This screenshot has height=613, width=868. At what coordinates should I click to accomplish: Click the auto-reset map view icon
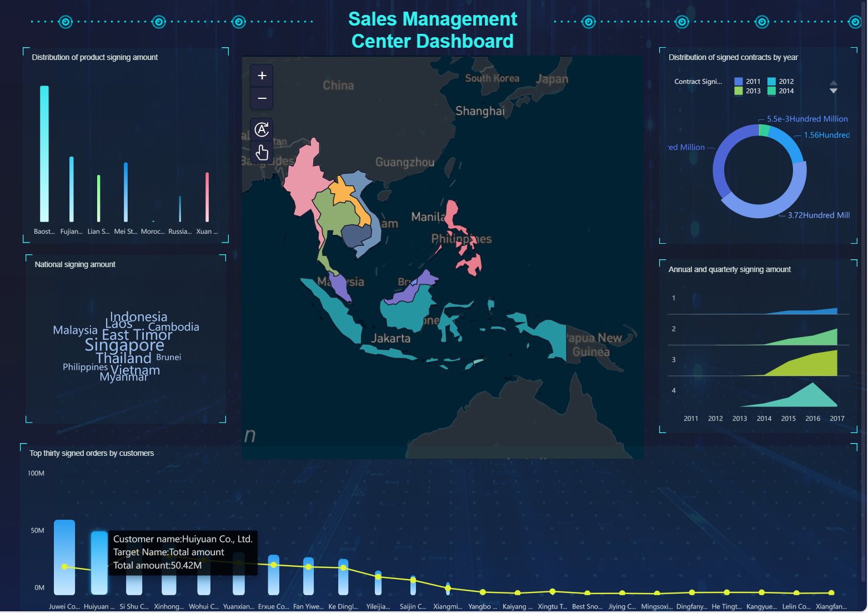coord(262,129)
